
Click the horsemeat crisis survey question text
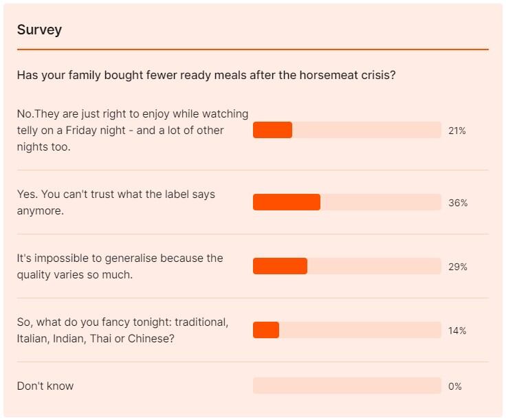[x=206, y=75]
